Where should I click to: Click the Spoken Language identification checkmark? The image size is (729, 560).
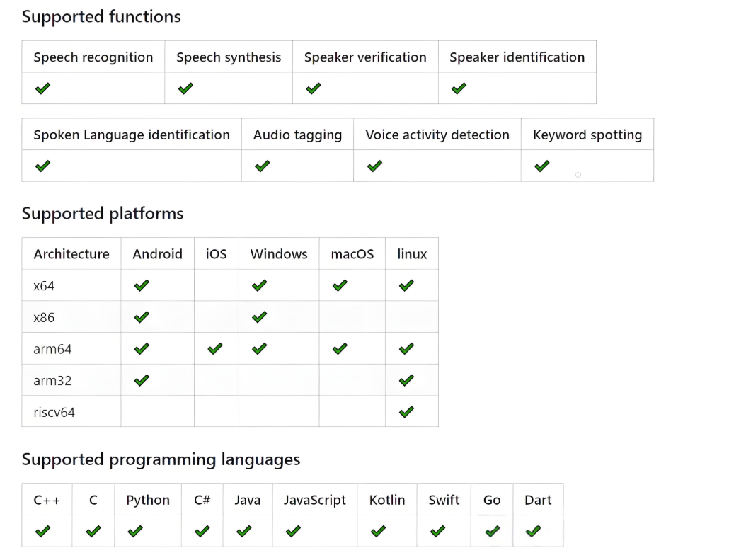[x=42, y=166]
